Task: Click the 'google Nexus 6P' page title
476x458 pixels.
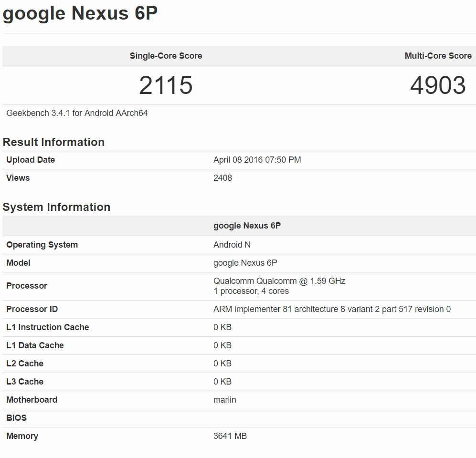Action: tap(80, 14)
